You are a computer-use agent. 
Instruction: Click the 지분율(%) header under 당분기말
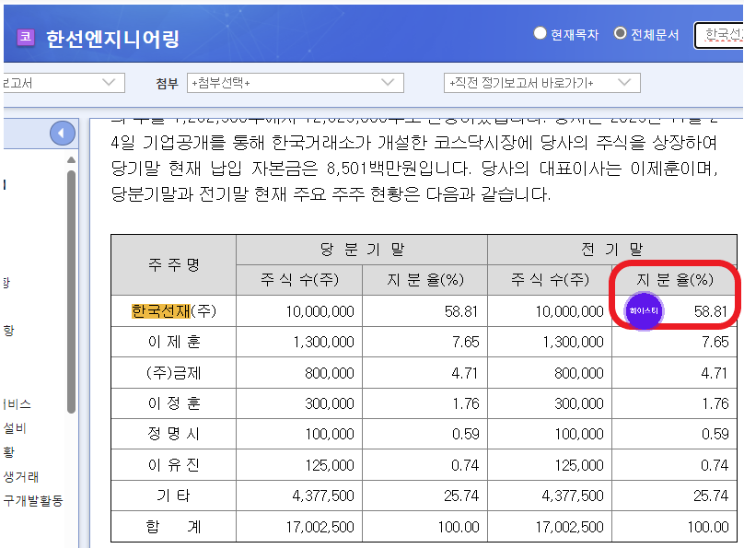425,280
